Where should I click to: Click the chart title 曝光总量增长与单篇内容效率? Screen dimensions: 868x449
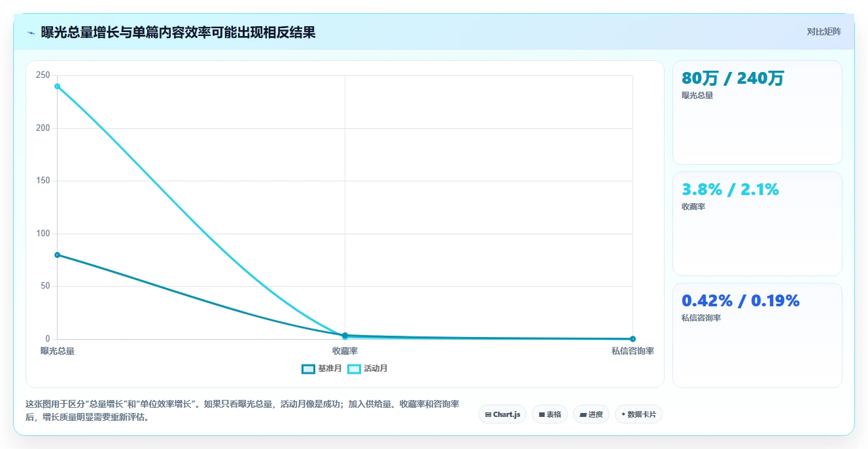[178, 33]
